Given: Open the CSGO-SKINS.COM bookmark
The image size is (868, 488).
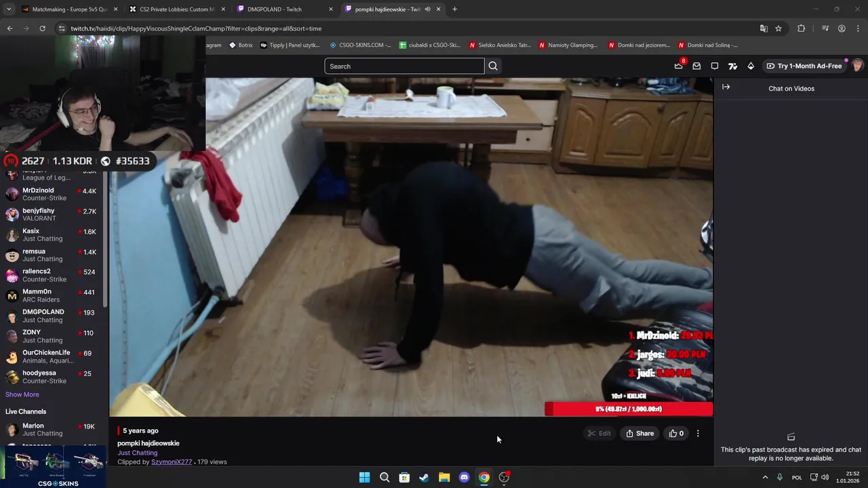Looking at the screenshot, I should pos(360,45).
